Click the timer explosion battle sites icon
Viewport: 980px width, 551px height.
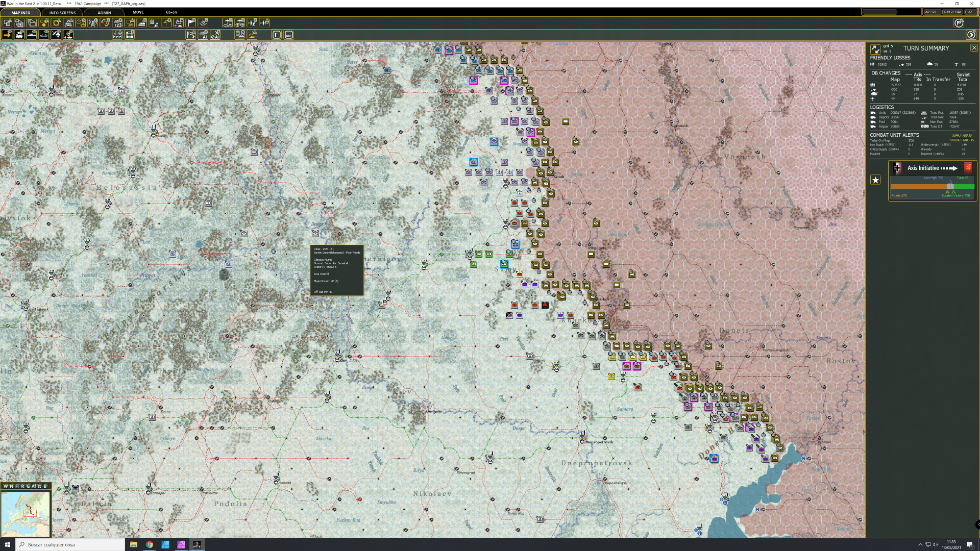pos(81,22)
